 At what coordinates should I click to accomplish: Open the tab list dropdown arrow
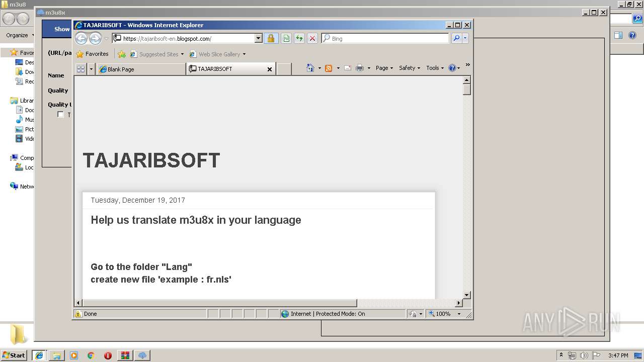click(91, 69)
